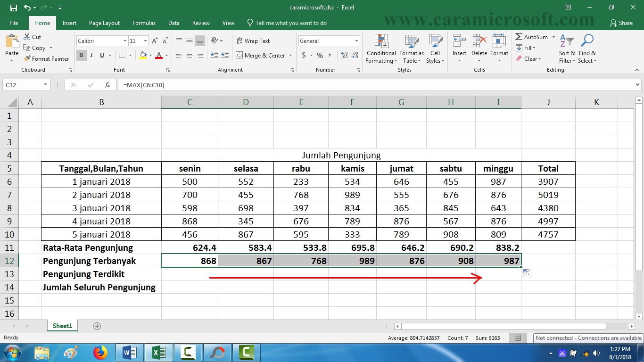This screenshot has width=644, height=362.
Task: Open Microsoft Word from the taskbar
Action: click(x=129, y=353)
